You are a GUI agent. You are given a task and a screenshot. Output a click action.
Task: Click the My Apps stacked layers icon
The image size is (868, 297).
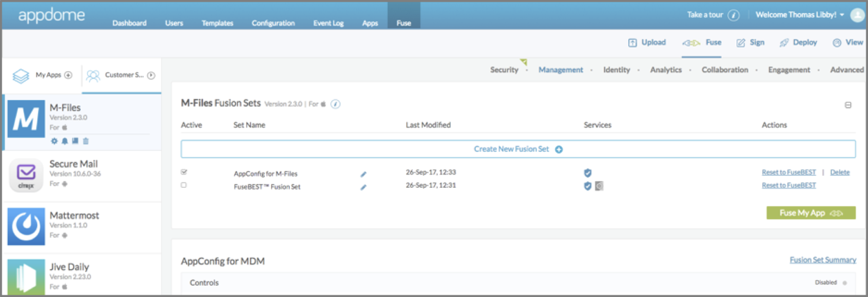pos(21,76)
